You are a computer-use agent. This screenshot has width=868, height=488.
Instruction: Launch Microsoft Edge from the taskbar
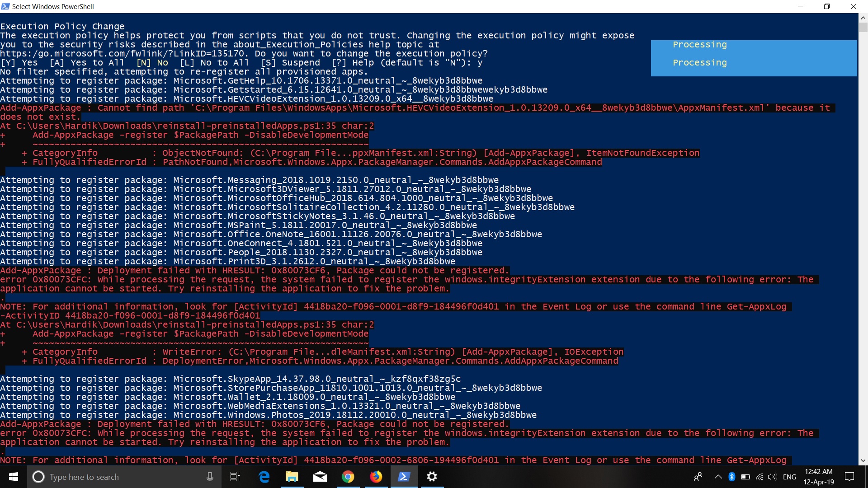tap(264, 477)
